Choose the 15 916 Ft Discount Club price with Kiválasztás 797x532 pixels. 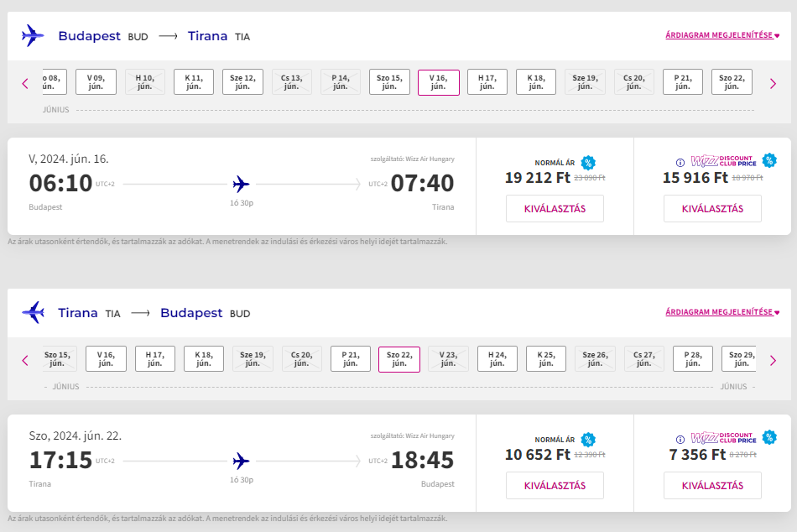(x=712, y=209)
